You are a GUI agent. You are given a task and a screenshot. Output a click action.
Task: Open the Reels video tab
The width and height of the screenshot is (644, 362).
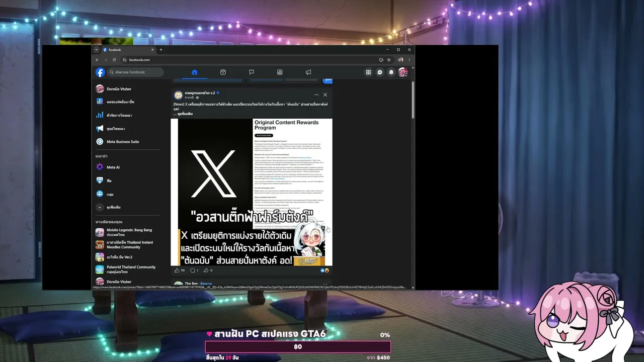click(x=223, y=72)
